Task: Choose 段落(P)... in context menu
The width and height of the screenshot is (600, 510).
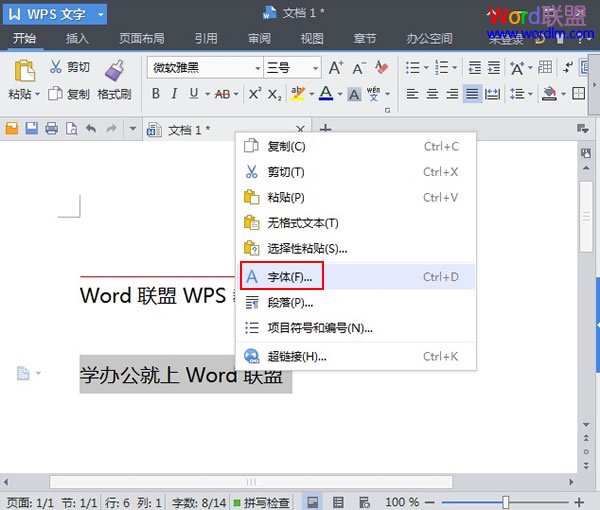Action: (x=357, y=303)
